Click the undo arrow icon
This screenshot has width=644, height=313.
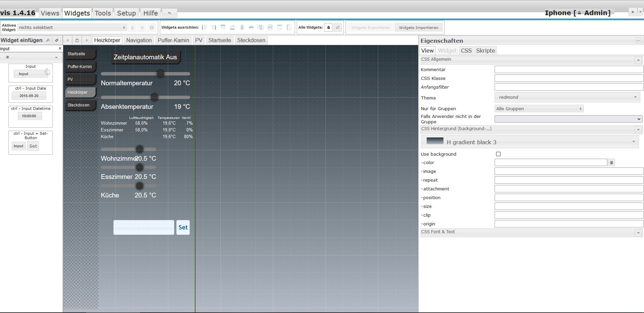170,13
